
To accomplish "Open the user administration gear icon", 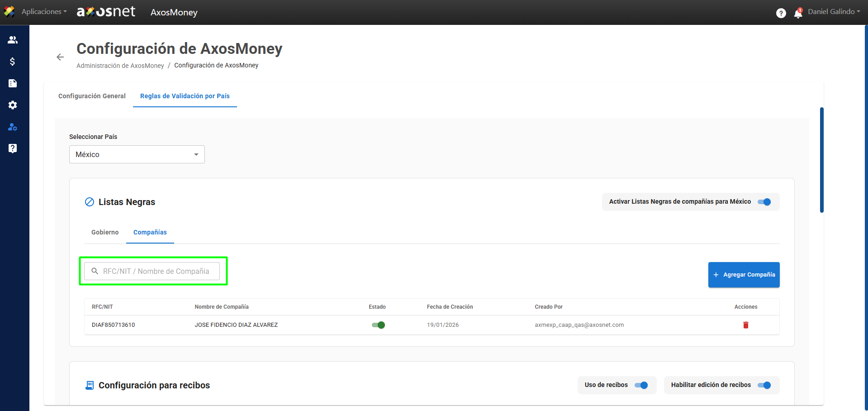I will pos(13,127).
